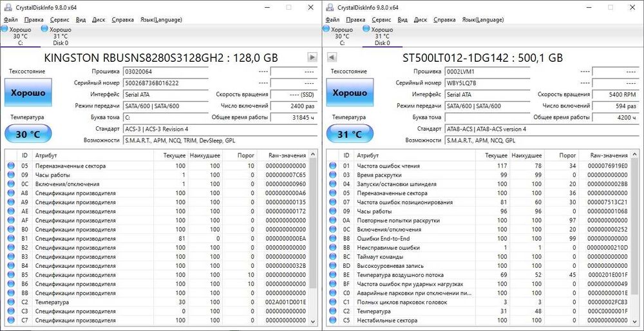Click the 31 °C temperature button
Viewport: 644px width, 331px height.
click(350, 135)
